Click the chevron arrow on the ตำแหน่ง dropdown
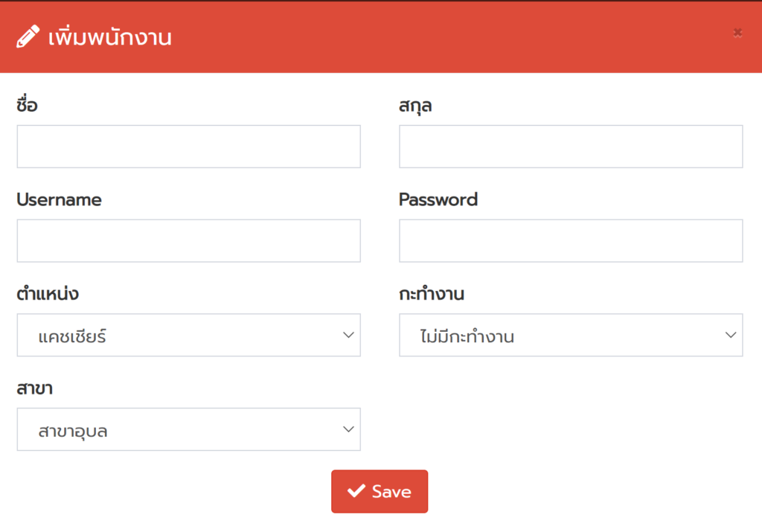762x532 pixels. pyautogui.click(x=348, y=335)
